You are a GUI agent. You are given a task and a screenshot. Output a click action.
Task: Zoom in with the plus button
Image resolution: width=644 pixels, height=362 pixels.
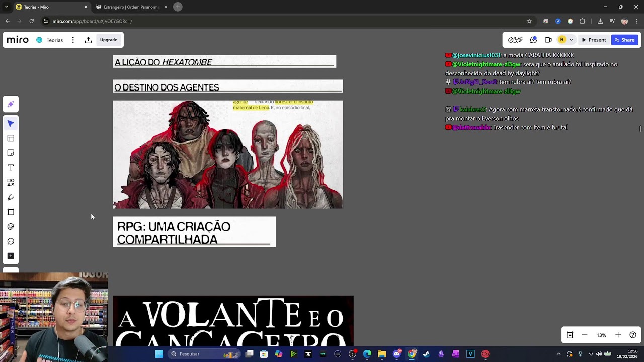click(618, 335)
